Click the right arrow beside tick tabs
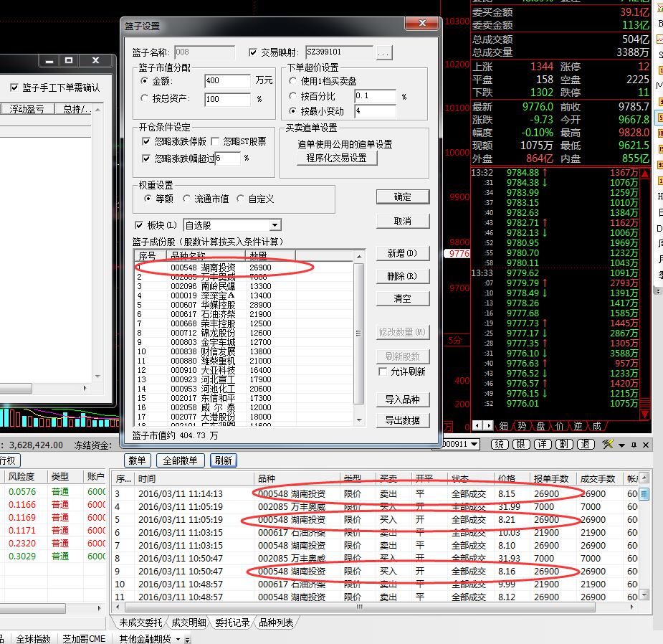The height and width of the screenshot is (644, 663). 488,425
